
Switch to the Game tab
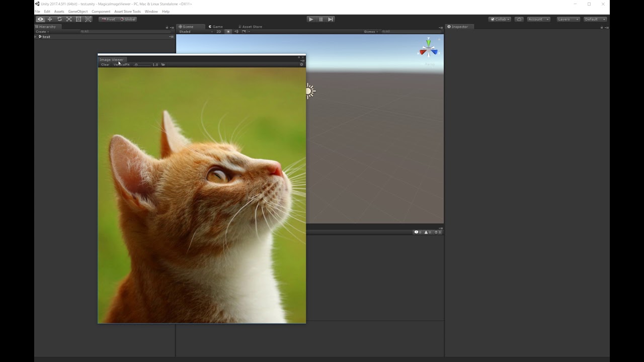[216, 27]
